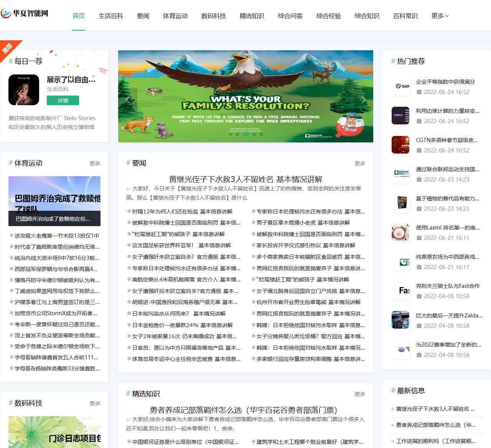Open the 展示了以自由… headline
The height and width of the screenshot is (448, 491).
[71, 79]
